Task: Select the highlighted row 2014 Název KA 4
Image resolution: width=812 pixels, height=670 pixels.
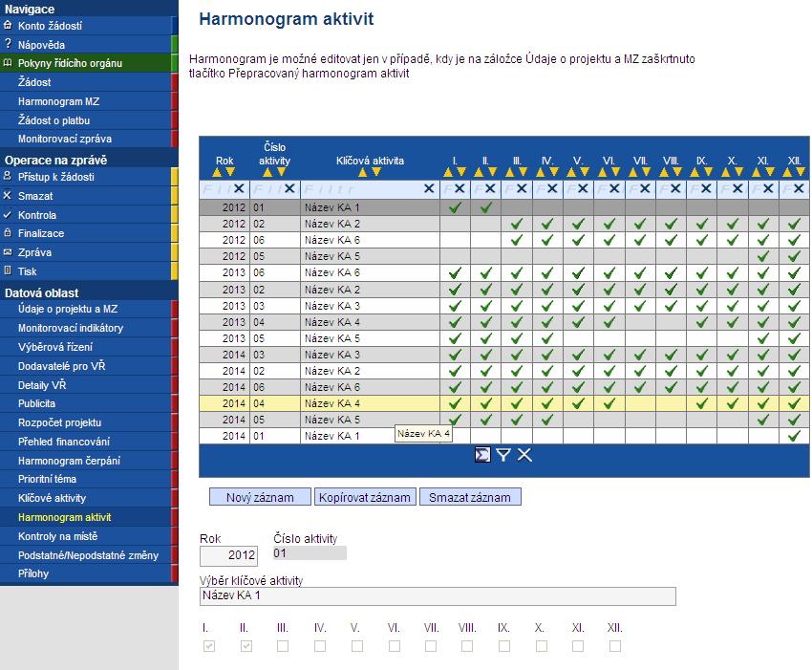Action: (x=503, y=403)
